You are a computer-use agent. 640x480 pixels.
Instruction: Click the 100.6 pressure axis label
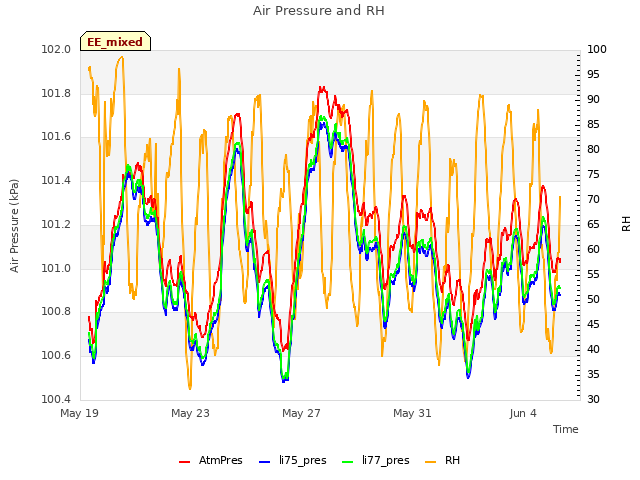point(56,356)
